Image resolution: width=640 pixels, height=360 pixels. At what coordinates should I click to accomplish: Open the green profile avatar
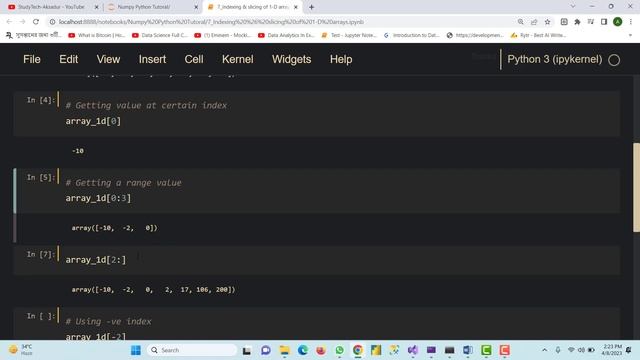pyautogui.click(x=617, y=22)
